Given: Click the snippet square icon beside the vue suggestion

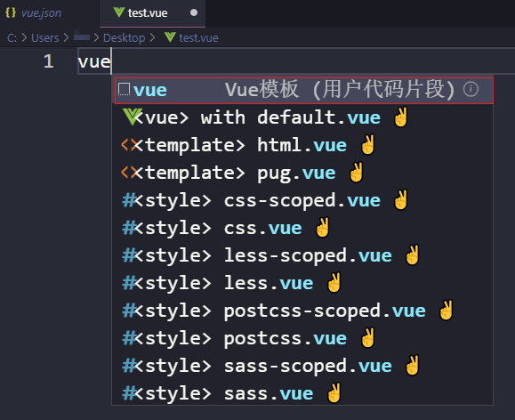Looking at the screenshot, I should (124, 89).
